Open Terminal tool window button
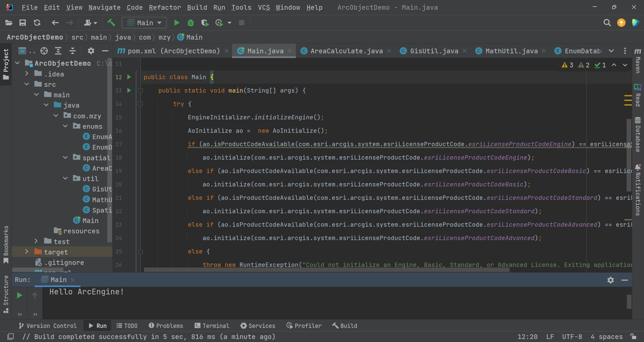 pos(212,326)
